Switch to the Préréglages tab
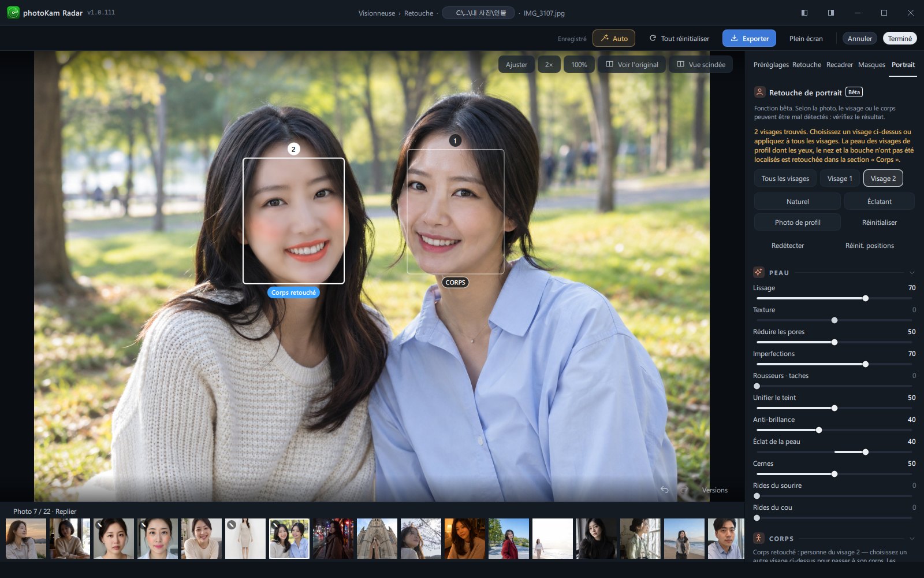The image size is (924, 578). click(771, 65)
